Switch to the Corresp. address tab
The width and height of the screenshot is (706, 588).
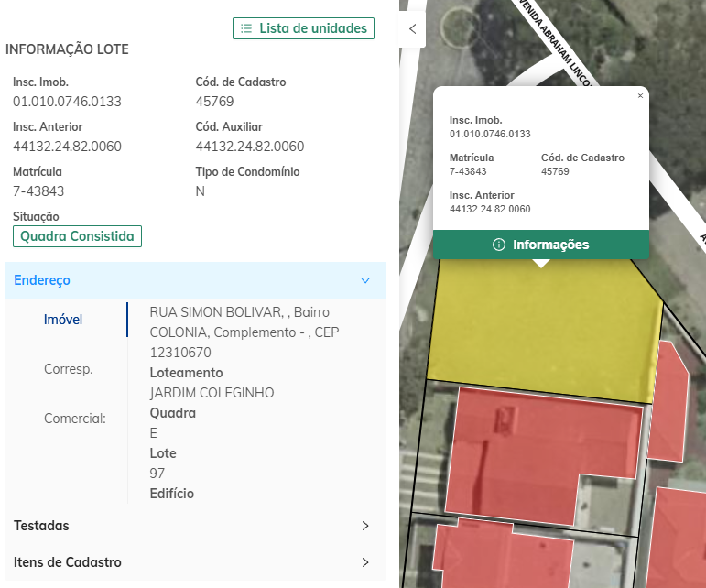68,369
